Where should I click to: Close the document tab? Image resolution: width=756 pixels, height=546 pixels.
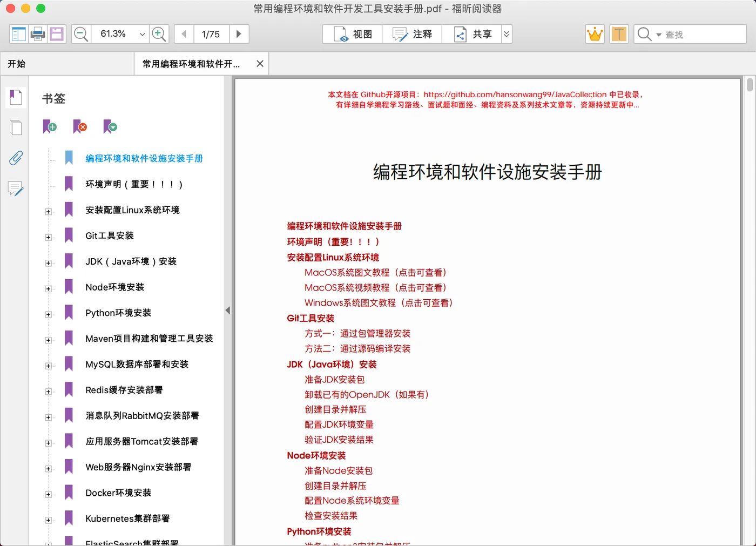point(260,64)
